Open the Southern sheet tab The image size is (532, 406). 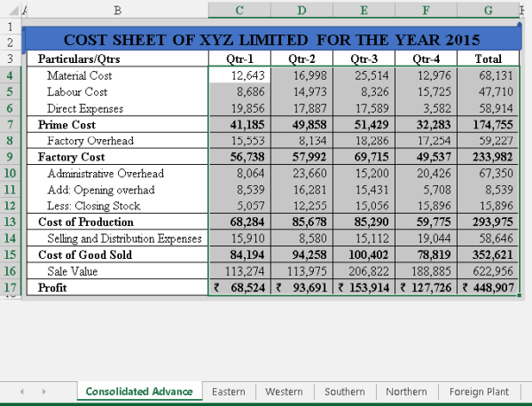(344, 391)
